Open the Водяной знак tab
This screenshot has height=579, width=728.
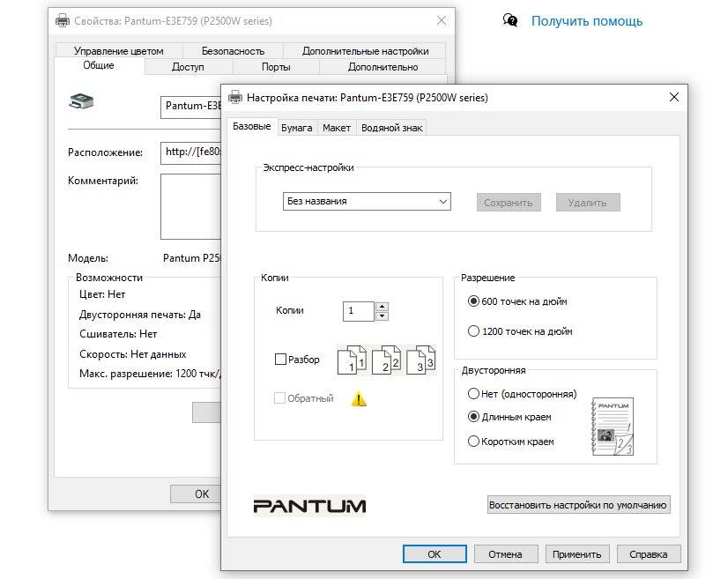click(392, 128)
